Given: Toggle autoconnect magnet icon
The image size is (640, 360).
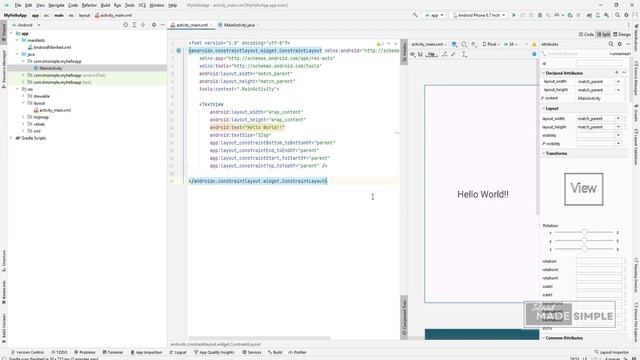Looking at the screenshot, I should [x=420, y=54].
